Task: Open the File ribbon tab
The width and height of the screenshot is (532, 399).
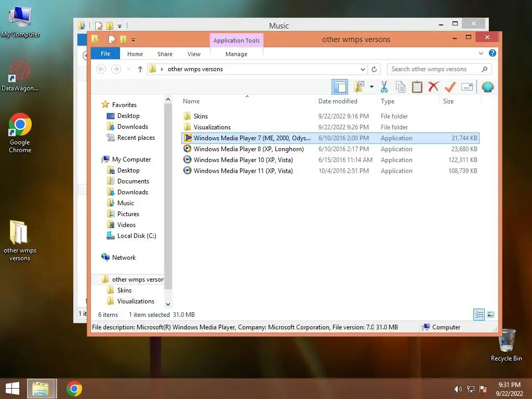Action: point(105,54)
